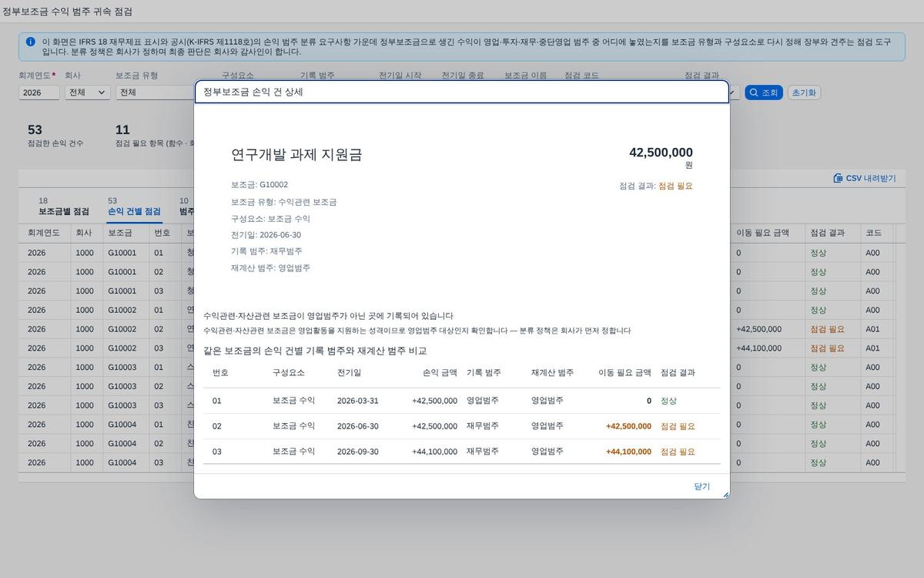This screenshot has height=578, width=924.
Task: Click the large amount 42,500,000 in the dialog header
Action: pyautogui.click(x=661, y=153)
